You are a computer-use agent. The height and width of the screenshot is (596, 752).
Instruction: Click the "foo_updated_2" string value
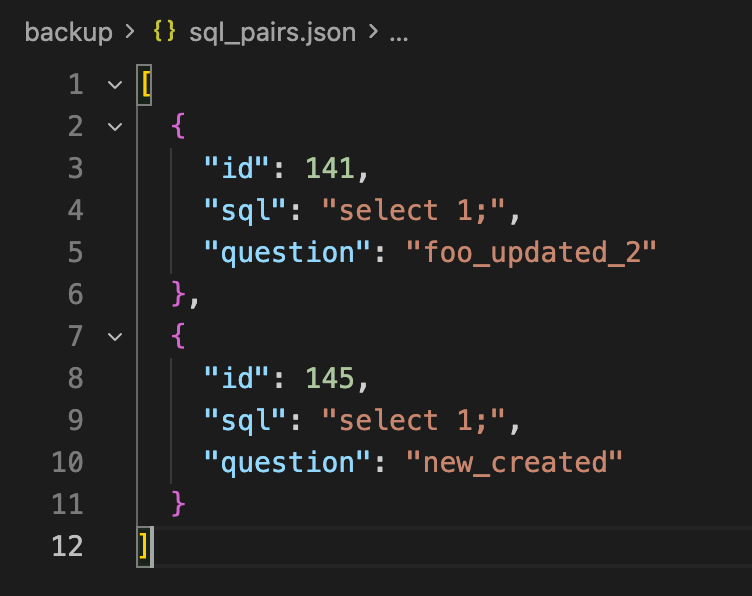530,252
